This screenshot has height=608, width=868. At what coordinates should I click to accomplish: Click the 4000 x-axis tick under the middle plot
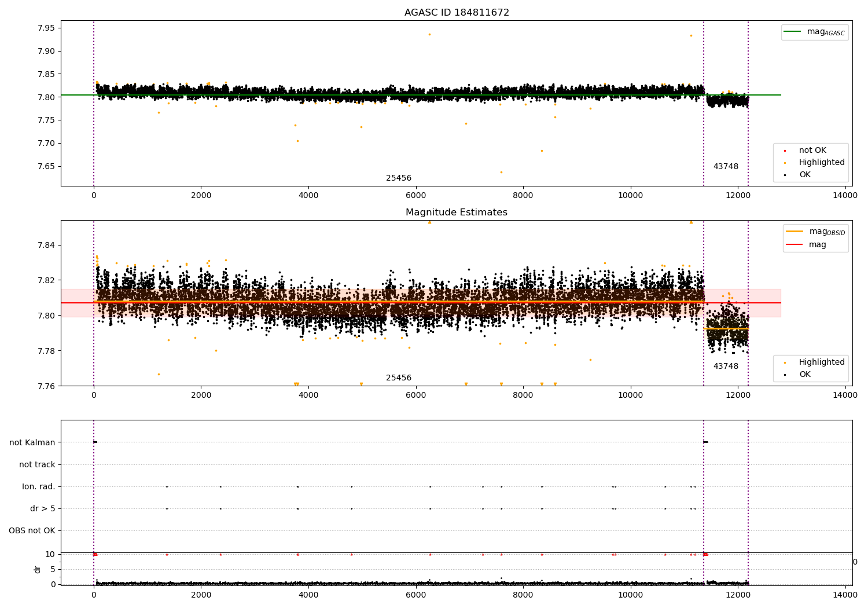pyautogui.click(x=308, y=395)
